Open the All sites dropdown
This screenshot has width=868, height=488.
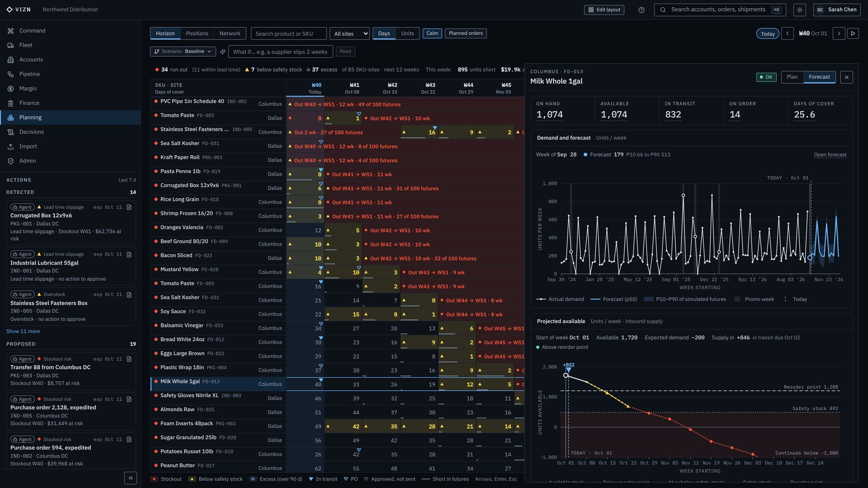(x=349, y=33)
